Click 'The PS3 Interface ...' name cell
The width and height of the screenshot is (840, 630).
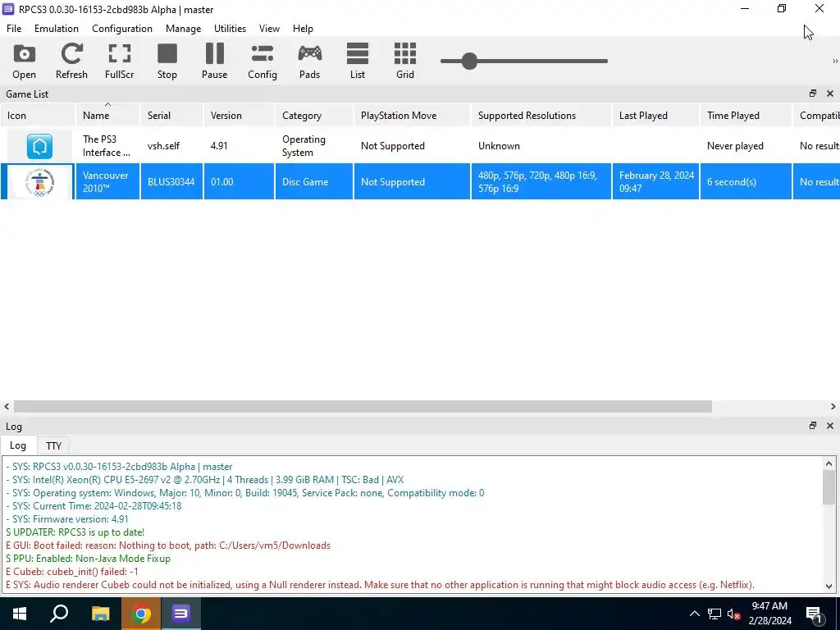pyautogui.click(x=107, y=146)
